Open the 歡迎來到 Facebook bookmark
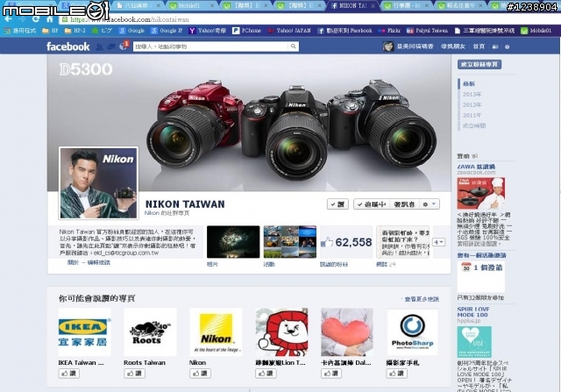 coord(344,31)
